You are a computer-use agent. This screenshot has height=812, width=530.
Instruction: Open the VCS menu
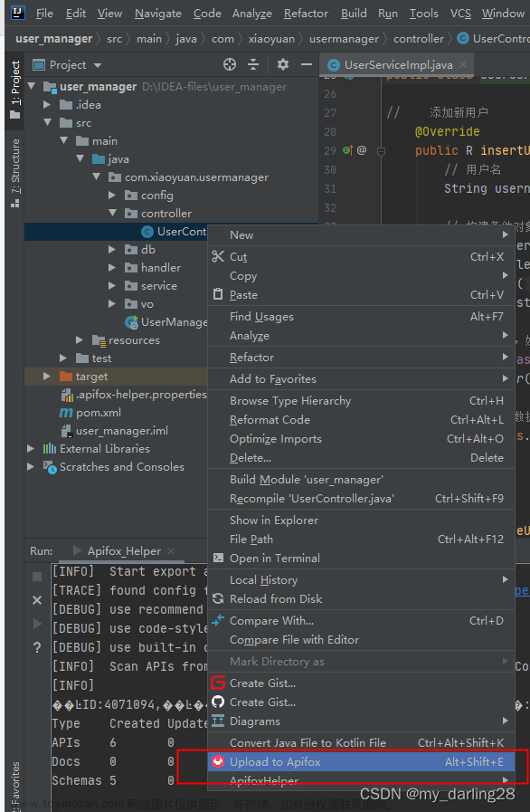[460, 14]
